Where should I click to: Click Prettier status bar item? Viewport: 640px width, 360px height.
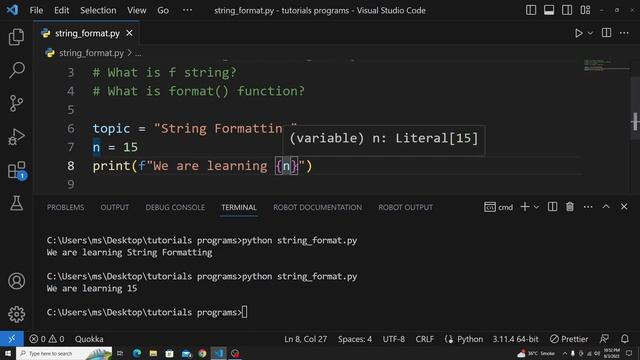tap(569, 339)
